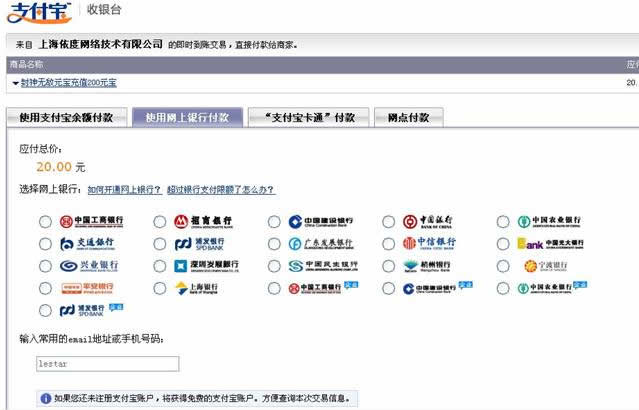This screenshot has width=639, height=410.
Task: Click the blue-badged 中国农业银行 logo
Action: coord(552,287)
